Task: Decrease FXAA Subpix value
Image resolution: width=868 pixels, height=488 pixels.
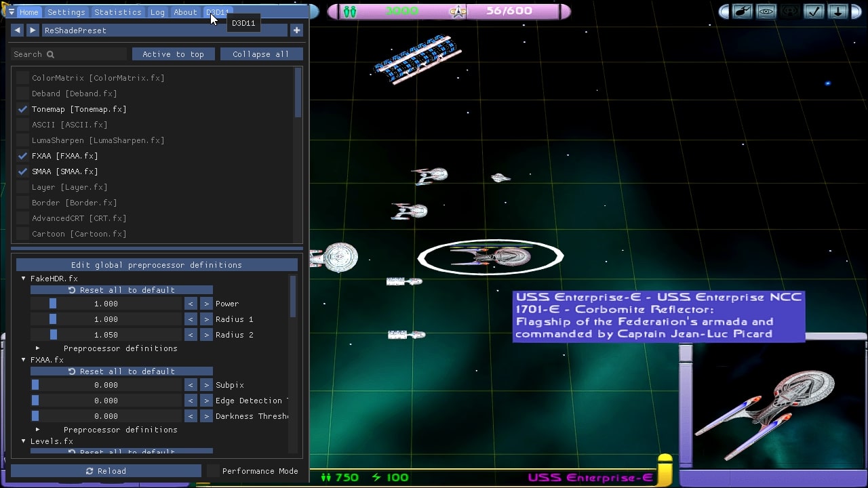Action: point(191,385)
